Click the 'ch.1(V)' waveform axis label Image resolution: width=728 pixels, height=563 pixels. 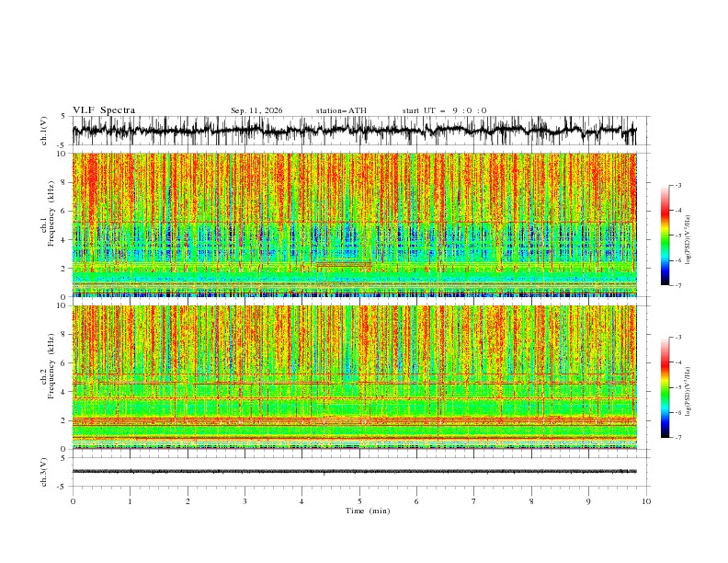44,131
